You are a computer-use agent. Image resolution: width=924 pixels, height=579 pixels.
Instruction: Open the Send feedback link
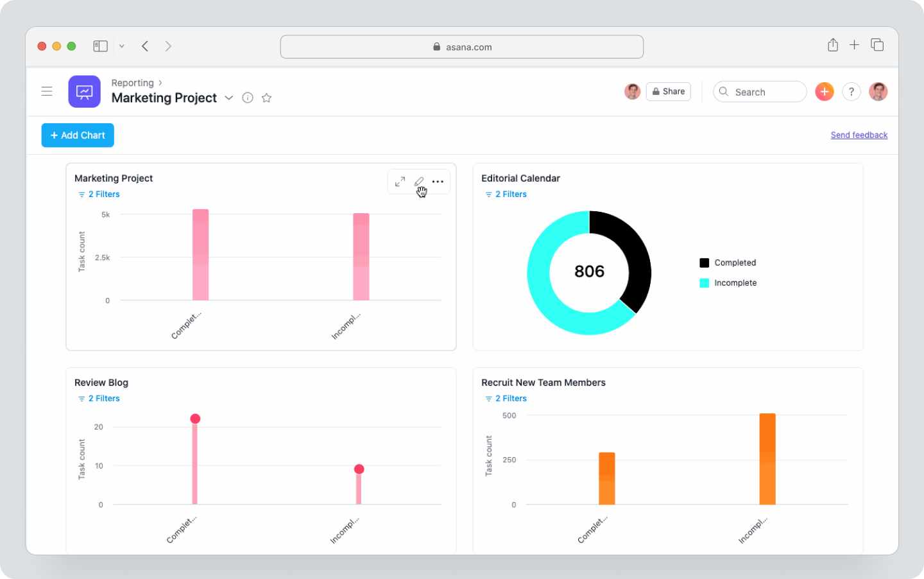pyautogui.click(x=859, y=135)
